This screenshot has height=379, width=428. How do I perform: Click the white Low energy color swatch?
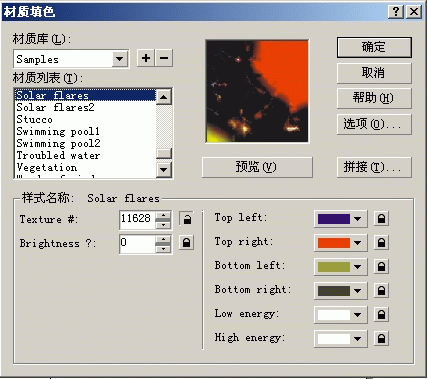click(x=334, y=315)
